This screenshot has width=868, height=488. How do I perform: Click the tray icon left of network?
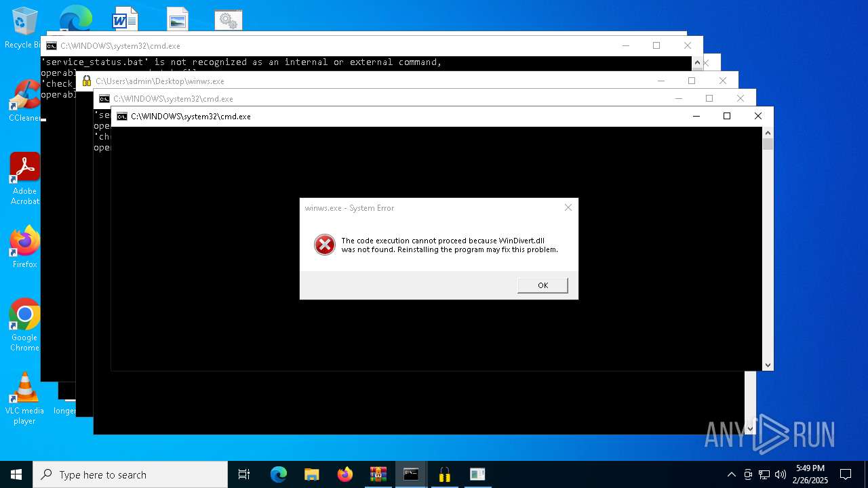748,474
